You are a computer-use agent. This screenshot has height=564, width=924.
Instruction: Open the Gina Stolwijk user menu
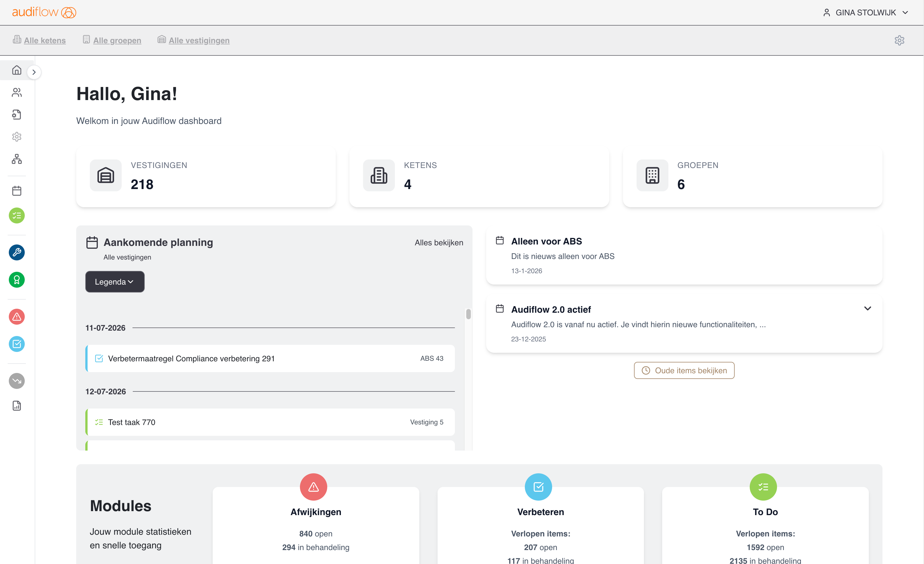point(865,13)
